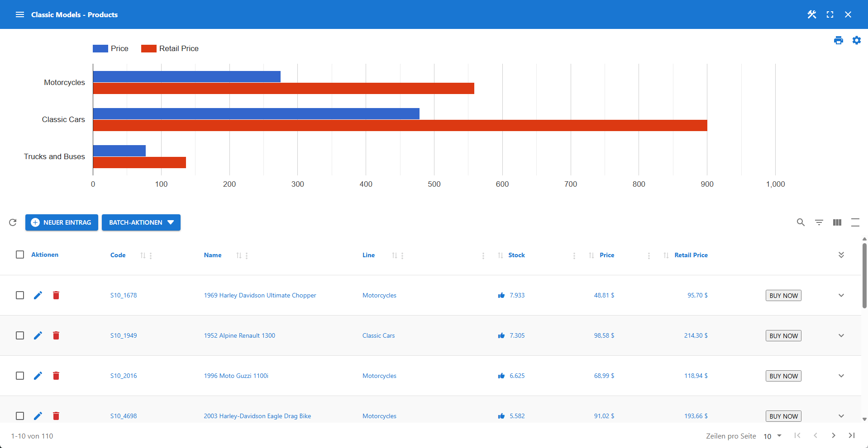The height and width of the screenshot is (448, 868).
Task: Open the product link S10_1949
Action: pos(123,335)
